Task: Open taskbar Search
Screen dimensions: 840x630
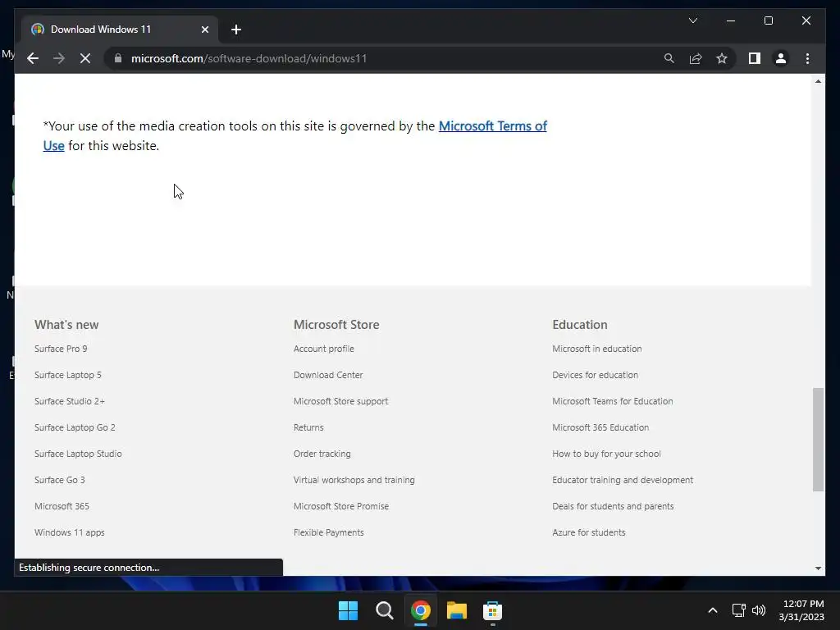Action: (x=385, y=610)
